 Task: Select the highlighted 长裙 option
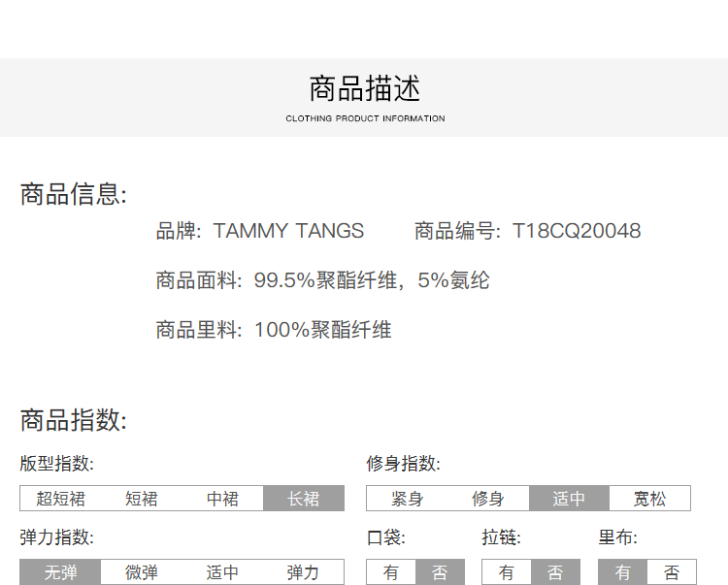(304, 499)
